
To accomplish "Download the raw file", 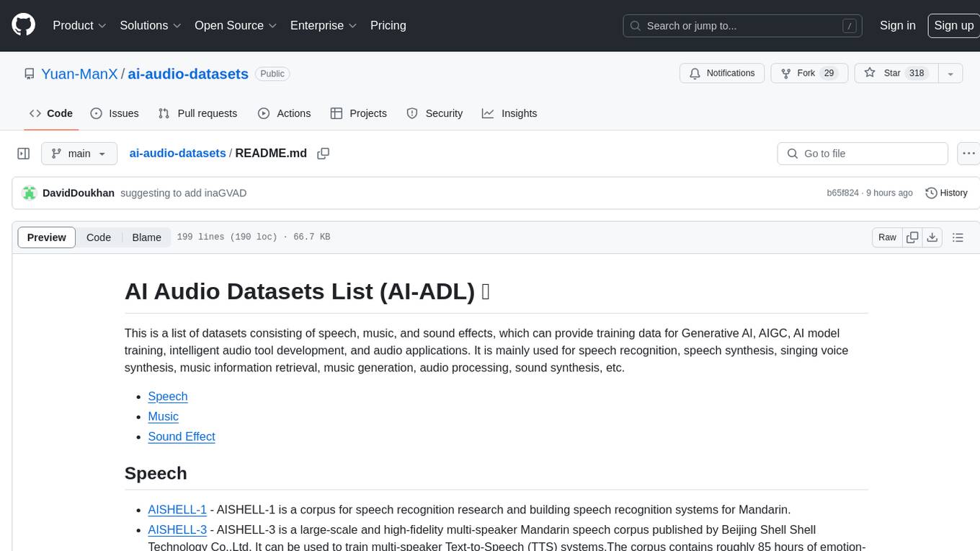I will [932, 237].
